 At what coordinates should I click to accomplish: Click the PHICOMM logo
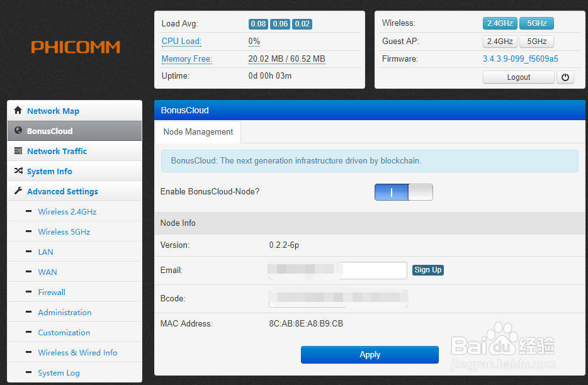(76, 47)
